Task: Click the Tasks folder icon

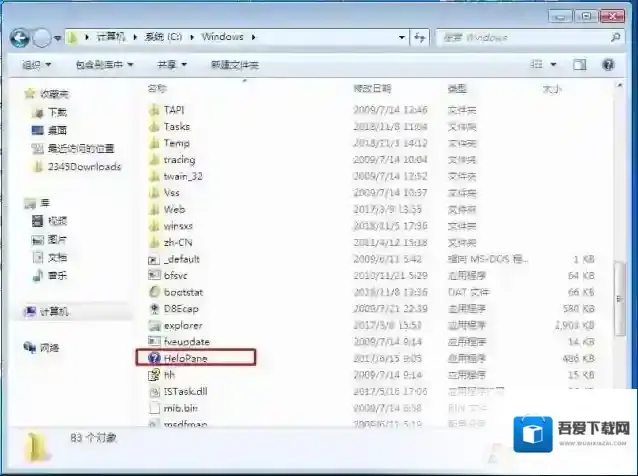Action: pos(154,127)
